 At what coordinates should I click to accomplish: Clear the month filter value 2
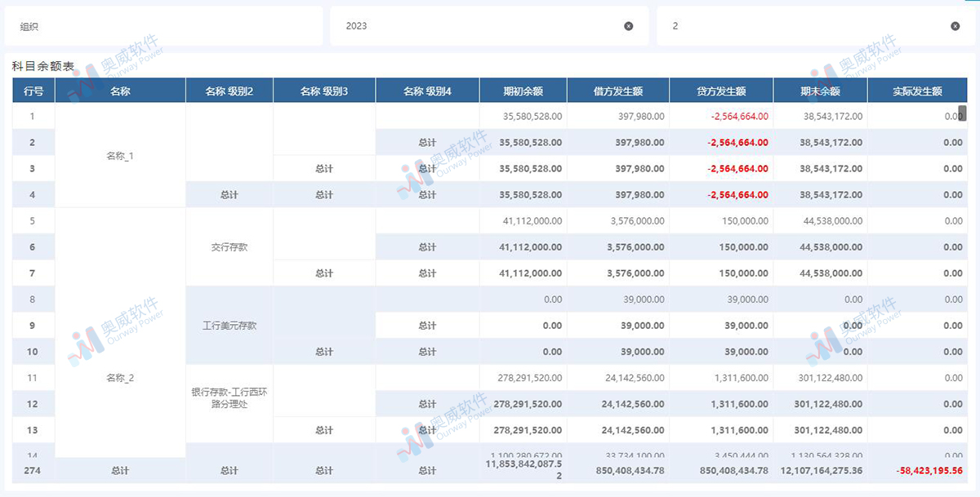(955, 26)
